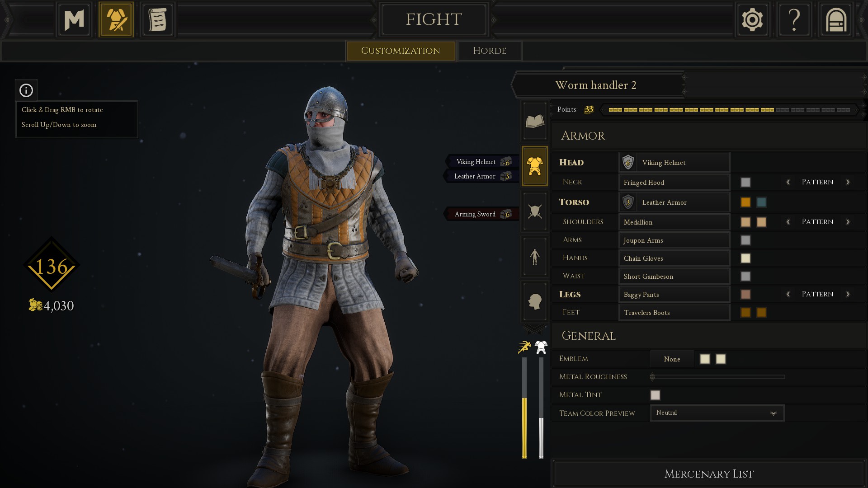The image size is (868, 488).
Task: Select the Customization tab
Action: [401, 51]
